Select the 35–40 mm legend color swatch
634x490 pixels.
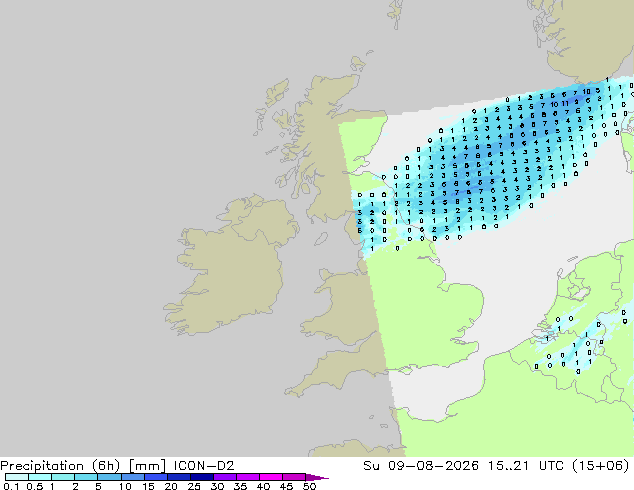[x=247, y=477]
